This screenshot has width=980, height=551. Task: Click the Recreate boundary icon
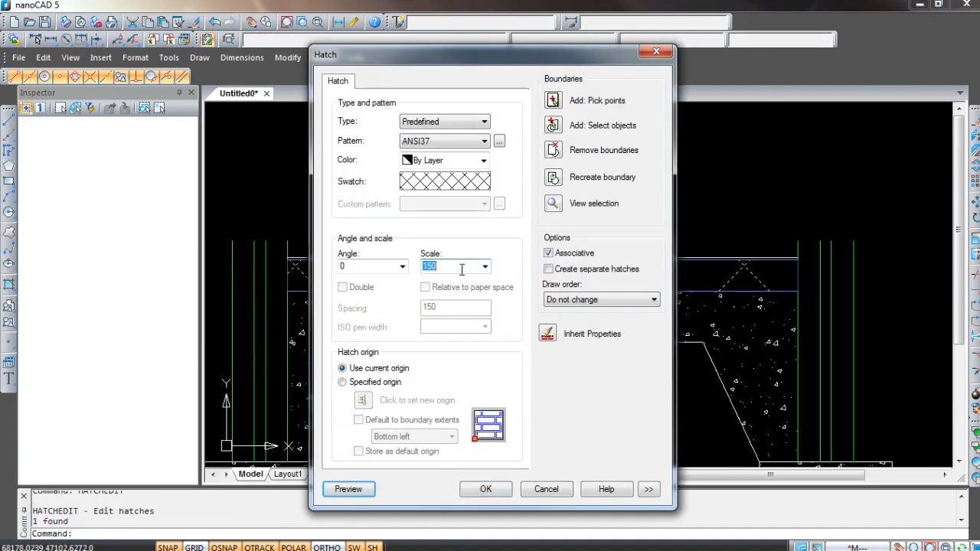click(553, 177)
